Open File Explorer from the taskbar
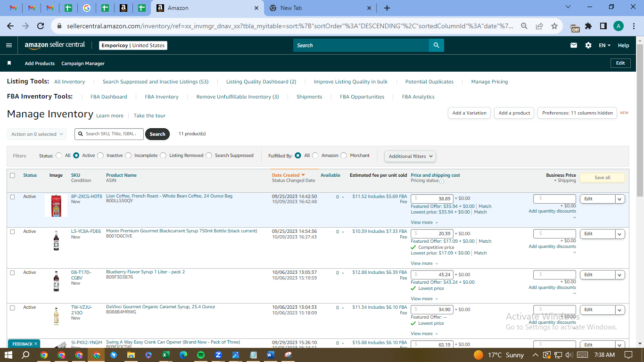The height and width of the screenshot is (362, 644). (x=131, y=354)
